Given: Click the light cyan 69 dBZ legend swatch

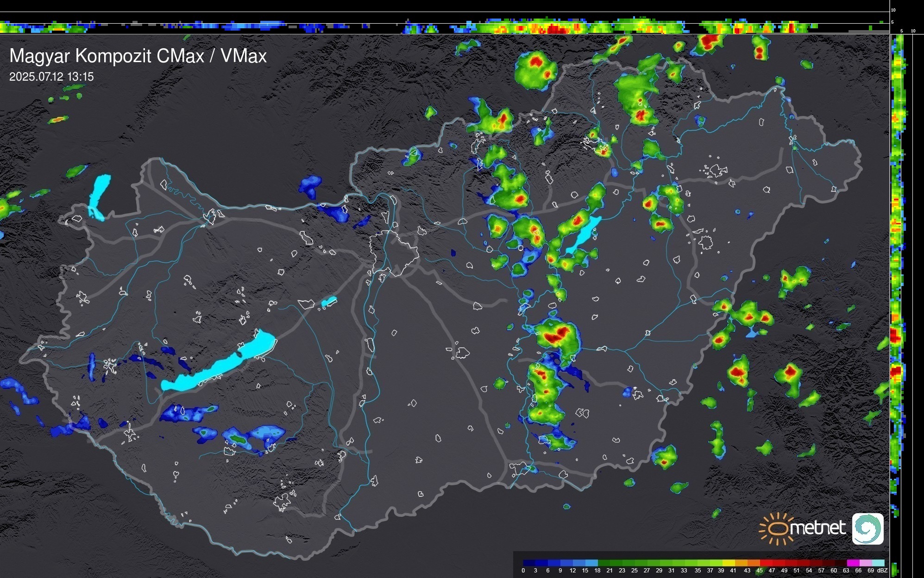Looking at the screenshot, I should (x=878, y=563).
